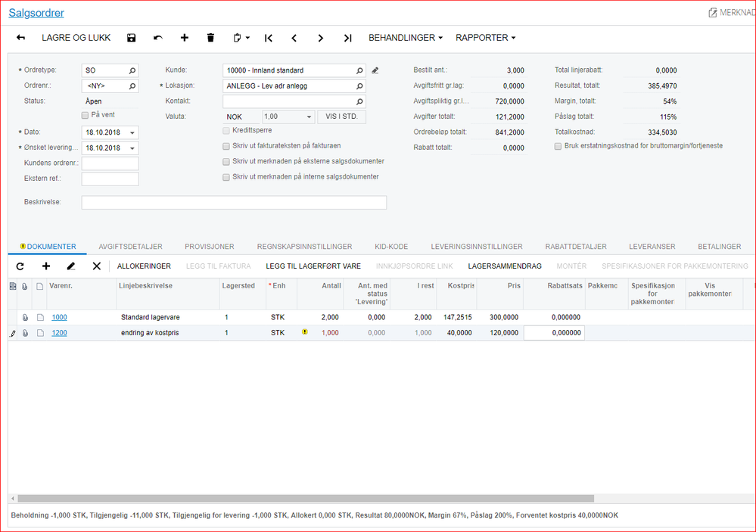Open the REGNSKAPSINNSTILLINGER tab
The height and width of the screenshot is (532, 756).
304,247
